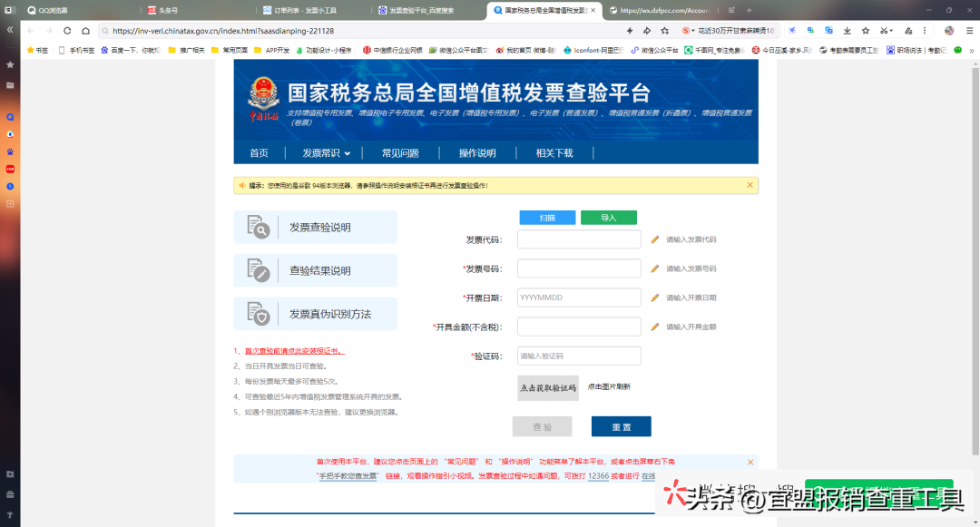The image size is (980, 527).
Task: Open the 首页 navigation item
Action: click(x=259, y=153)
